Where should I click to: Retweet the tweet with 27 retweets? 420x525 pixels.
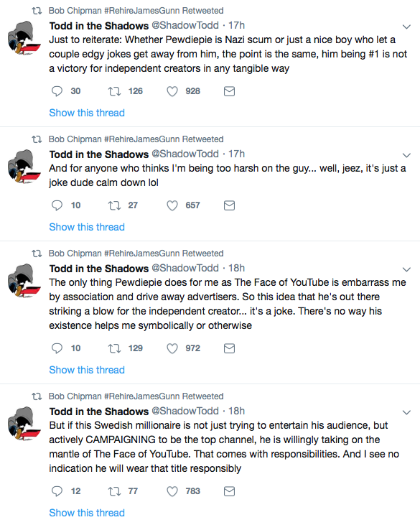pos(114,205)
